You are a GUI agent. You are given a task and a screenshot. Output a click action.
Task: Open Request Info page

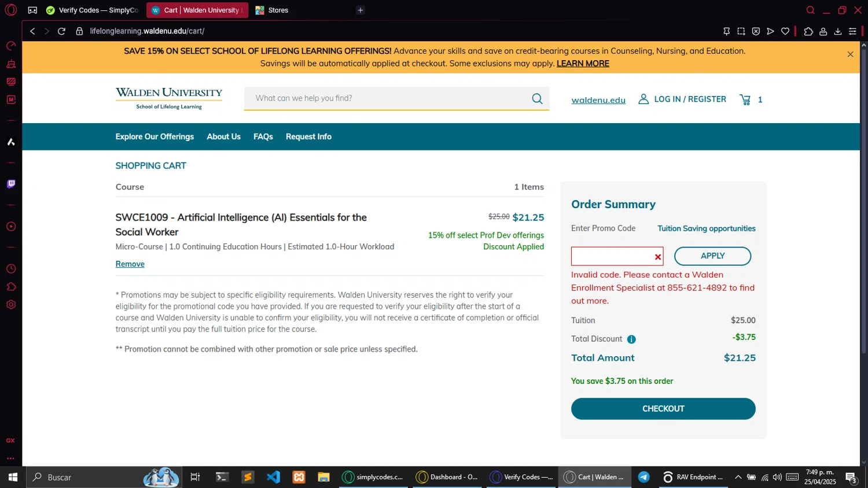tap(308, 136)
